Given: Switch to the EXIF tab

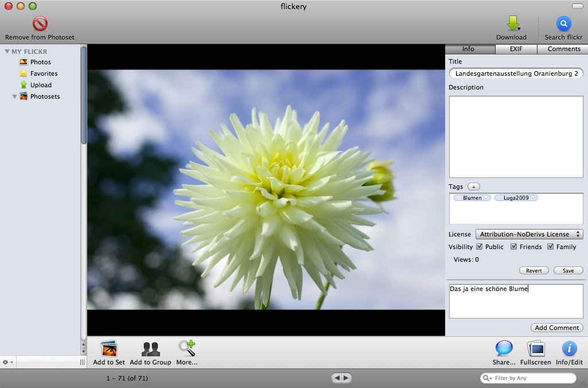Looking at the screenshot, I should pos(516,49).
